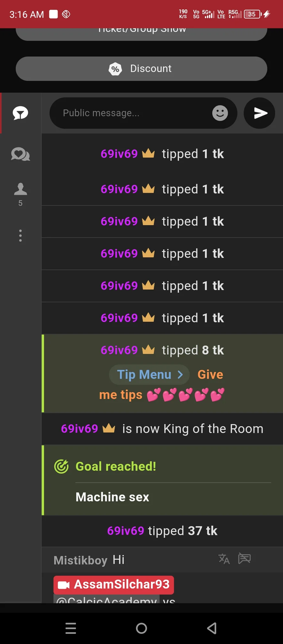Screen dimensions: 283x644
Task: Open 69iv69 in the 37 tk tip line
Action: [126, 531]
